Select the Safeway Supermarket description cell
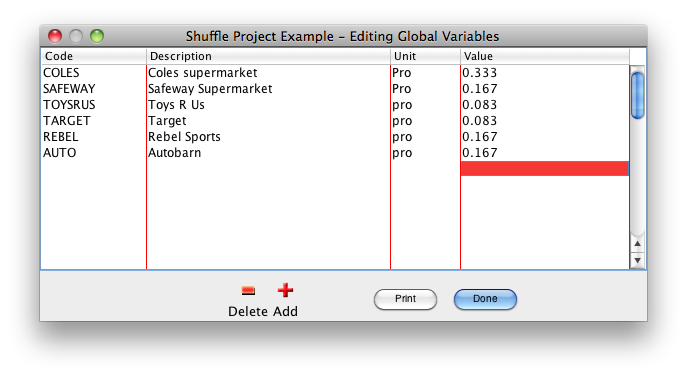The image size is (687, 376). (x=268, y=89)
